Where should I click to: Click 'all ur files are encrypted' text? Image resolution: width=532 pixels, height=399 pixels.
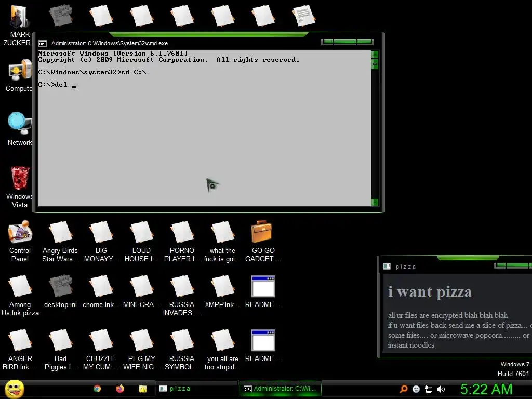pos(448,315)
